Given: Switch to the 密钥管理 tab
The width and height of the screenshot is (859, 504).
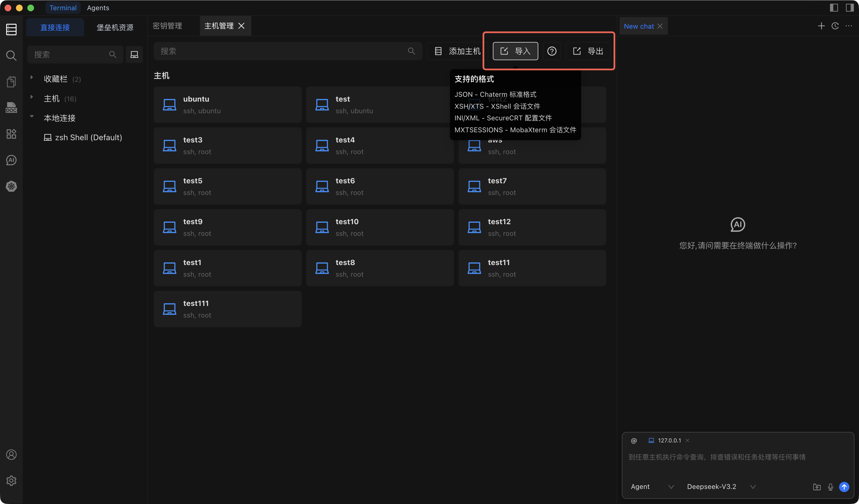Looking at the screenshot, I should click(x=167, y=26).
